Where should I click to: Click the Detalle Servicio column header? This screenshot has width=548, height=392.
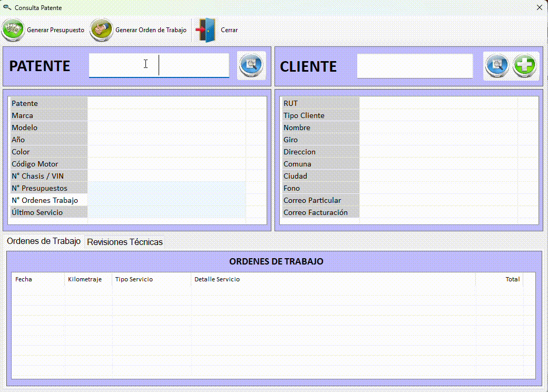[x=217, y=279]
